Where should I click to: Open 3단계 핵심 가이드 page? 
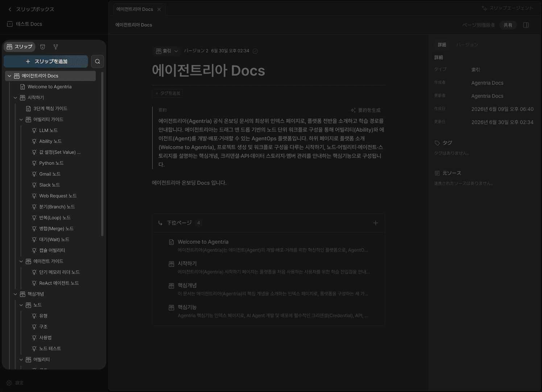click(50, 109)
